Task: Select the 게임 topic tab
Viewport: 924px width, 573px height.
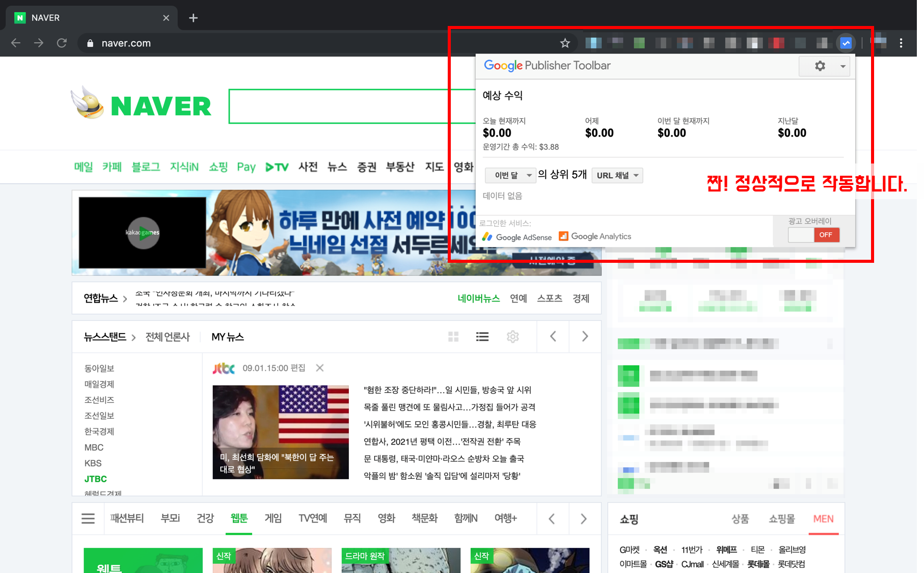Action: (273, 518)
